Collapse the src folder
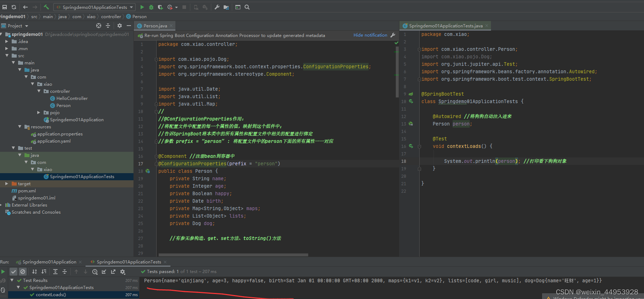644x299 pixels. click(7, 55)
